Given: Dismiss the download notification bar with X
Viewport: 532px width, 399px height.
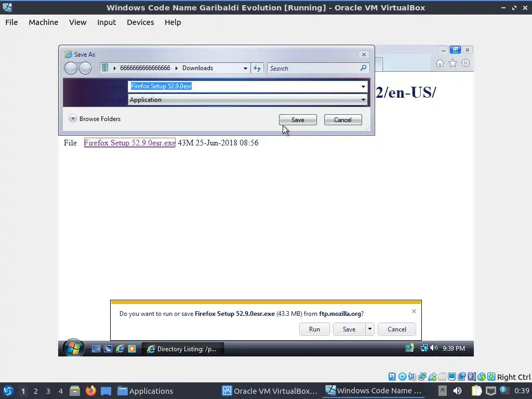Looking at the screenshot, I should tap(414, 311).
